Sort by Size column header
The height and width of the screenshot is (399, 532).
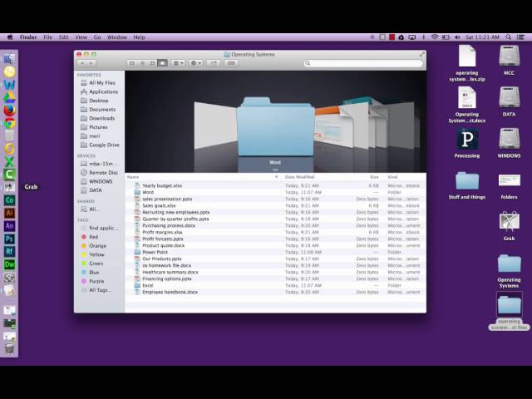click(374, 177)
